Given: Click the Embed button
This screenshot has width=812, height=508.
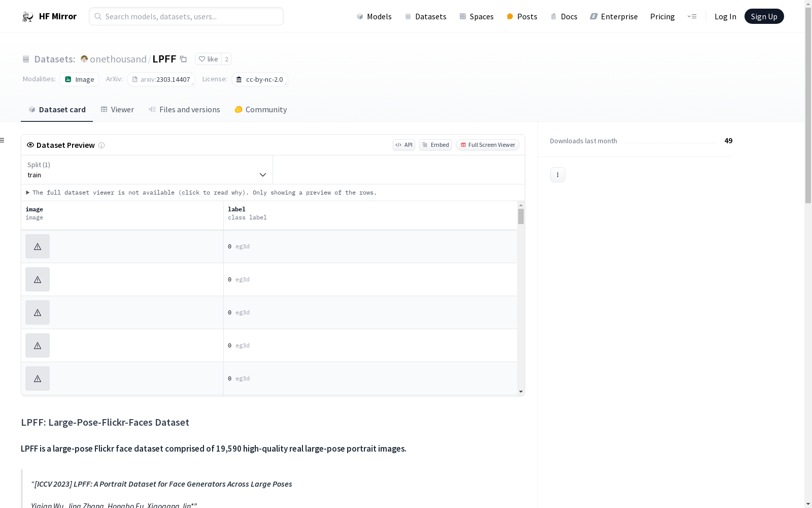Looking at the screenshot, I should point(435,145).
